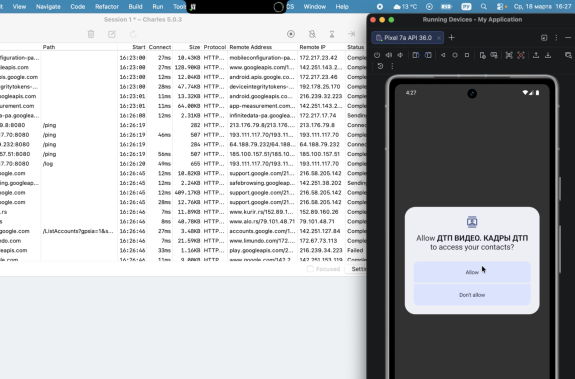Select the /log request row
This screenshot has width=575, height=379.
pos(183,164)
